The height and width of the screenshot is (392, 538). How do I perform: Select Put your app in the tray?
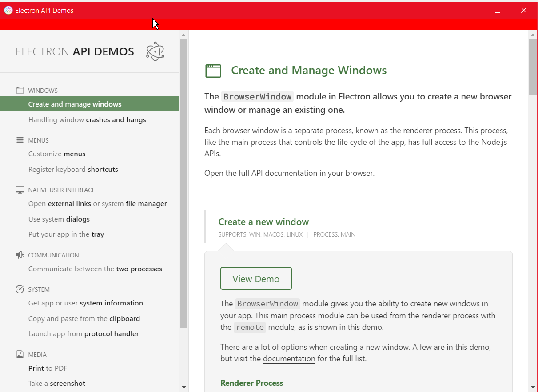click(66, 234)
